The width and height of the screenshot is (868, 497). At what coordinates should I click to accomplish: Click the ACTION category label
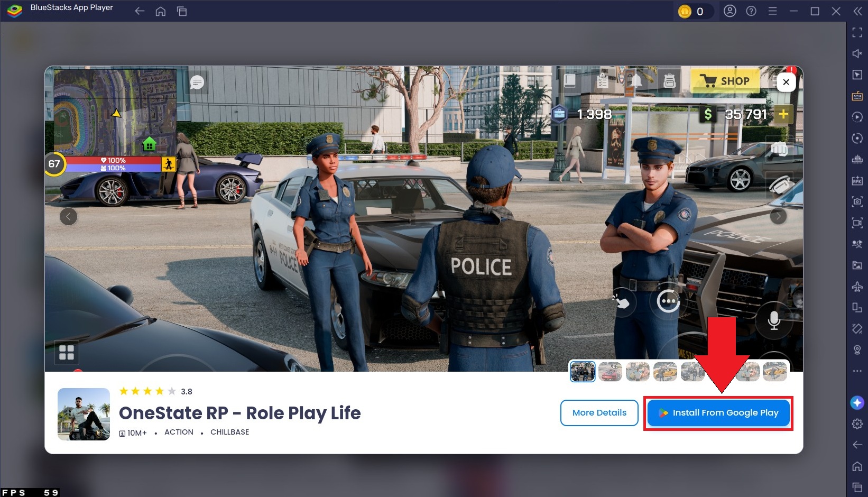[x=179, y=432]
